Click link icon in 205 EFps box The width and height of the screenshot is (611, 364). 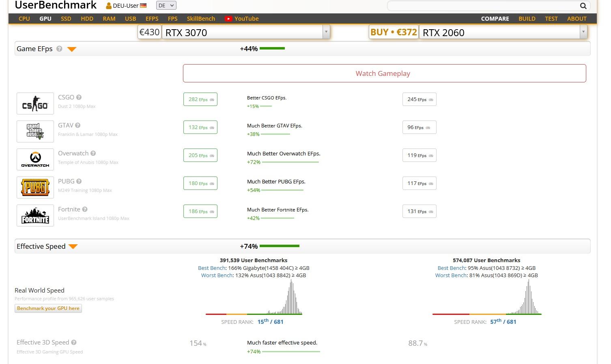click(x=212, y=156)
